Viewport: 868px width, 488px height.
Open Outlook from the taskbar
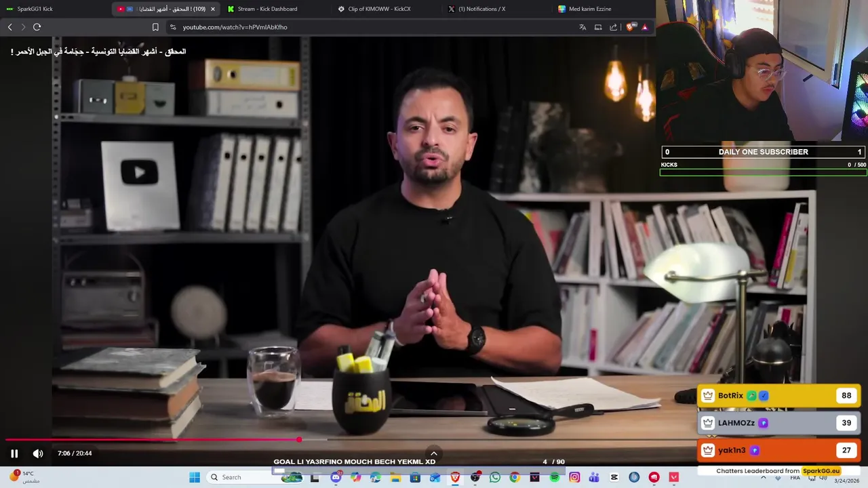pyautogui.click(x=435, y=477)
